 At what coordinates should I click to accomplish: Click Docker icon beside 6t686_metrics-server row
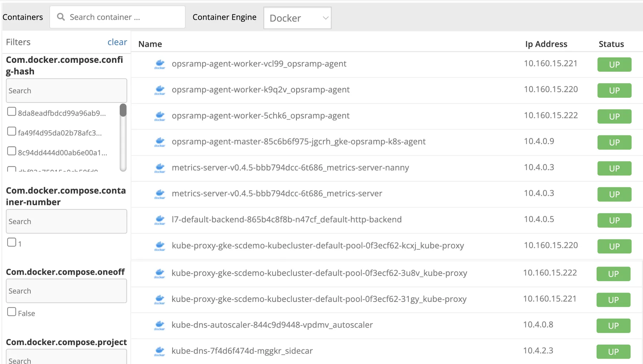[160, 194]
